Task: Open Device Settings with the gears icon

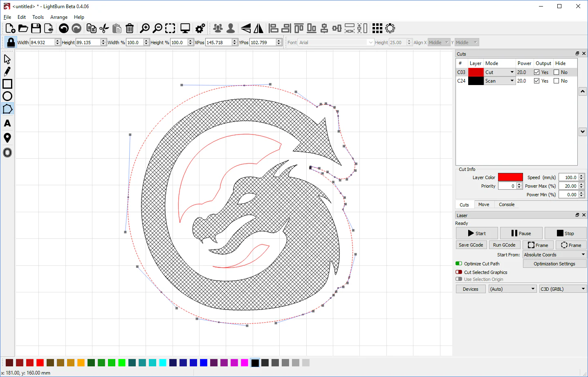Action: tap(200, 28)
